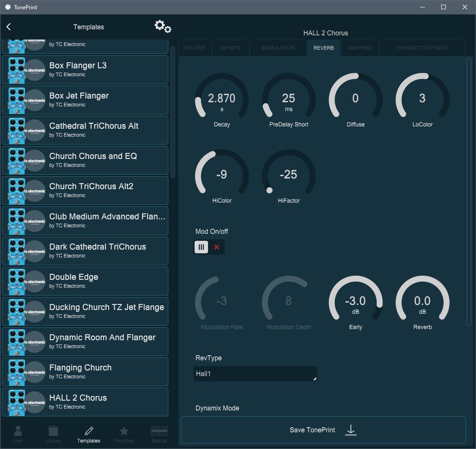
Task: Open the settings gears icon
Action: click(163, 26)
